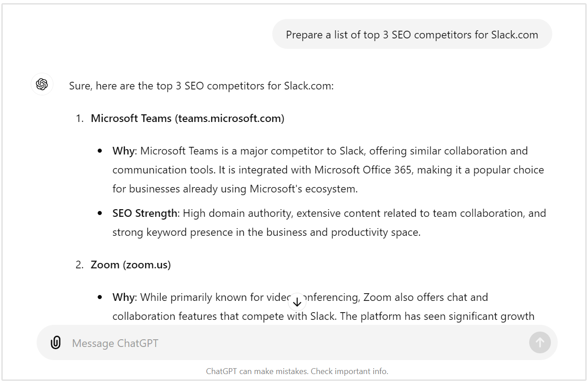Click the response line starting with Sure

pyautogui.click(x=201, y=85)
